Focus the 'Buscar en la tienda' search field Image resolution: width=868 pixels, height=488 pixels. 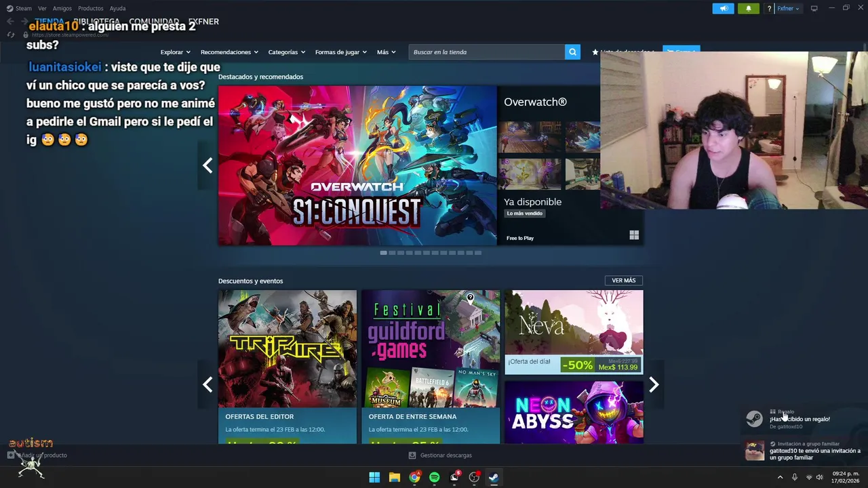click(x=487, y=52)
